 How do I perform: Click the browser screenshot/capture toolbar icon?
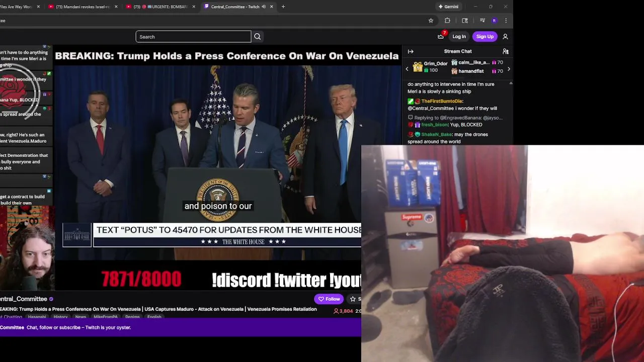(x=465, y=21)
